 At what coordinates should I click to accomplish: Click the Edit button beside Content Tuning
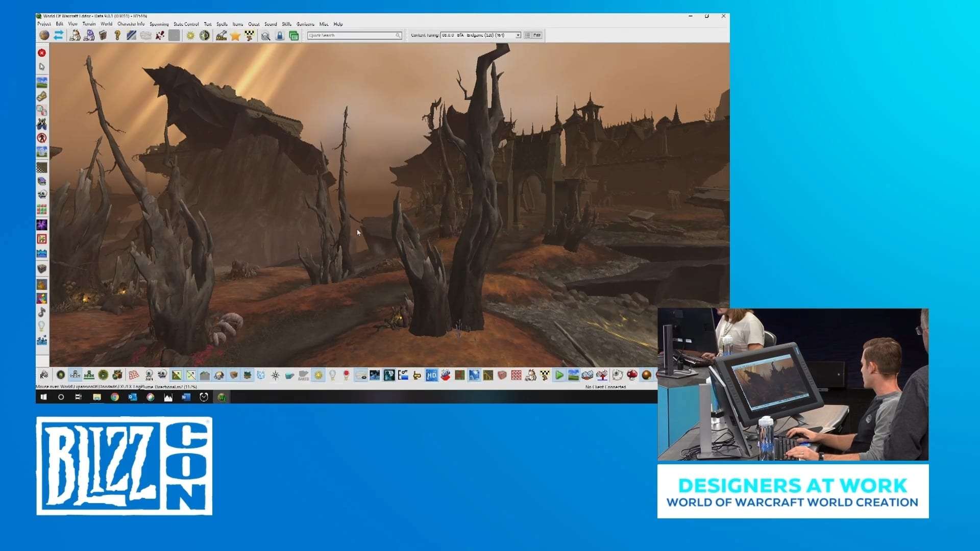click(537, 35)
